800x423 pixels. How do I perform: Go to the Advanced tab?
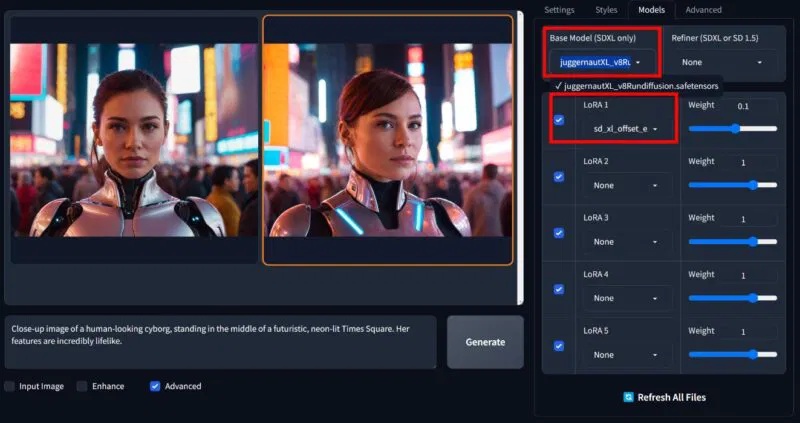tap(703, 10)
